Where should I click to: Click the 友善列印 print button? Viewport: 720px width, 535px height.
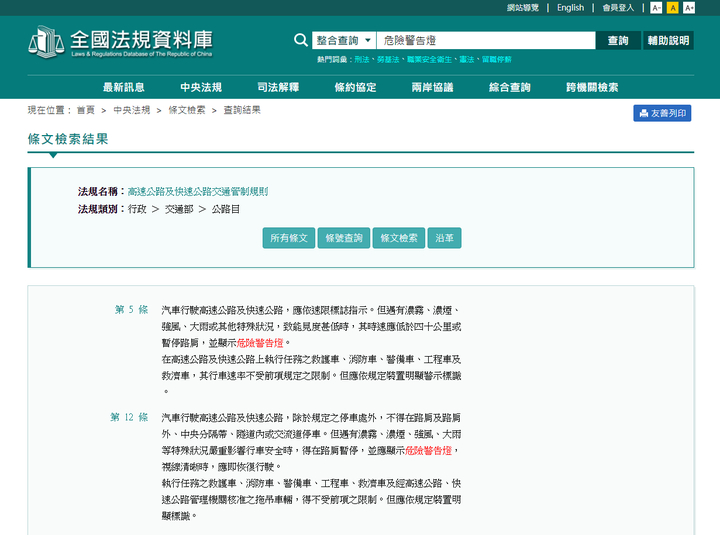(662, 113)
